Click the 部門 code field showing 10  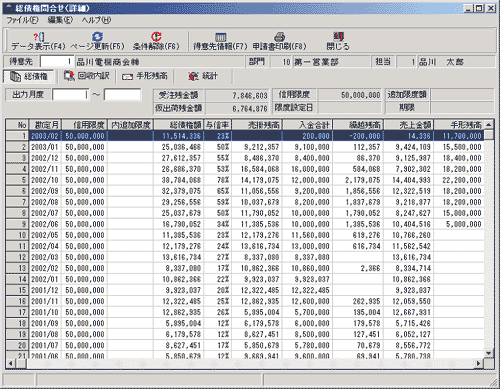(x=281, y=62)
